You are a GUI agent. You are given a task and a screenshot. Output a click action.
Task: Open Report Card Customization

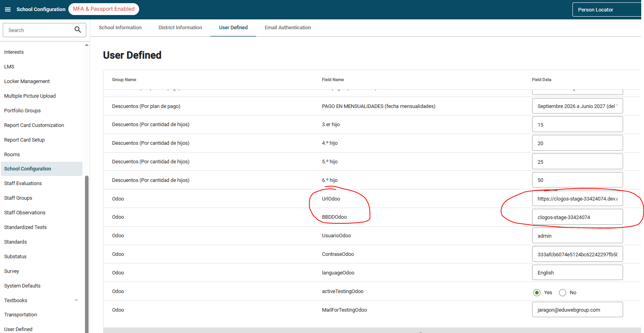[34, 125]
